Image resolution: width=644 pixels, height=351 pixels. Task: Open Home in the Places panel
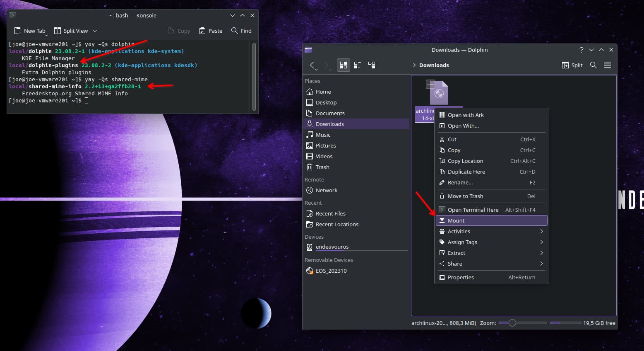coord(357,92)
